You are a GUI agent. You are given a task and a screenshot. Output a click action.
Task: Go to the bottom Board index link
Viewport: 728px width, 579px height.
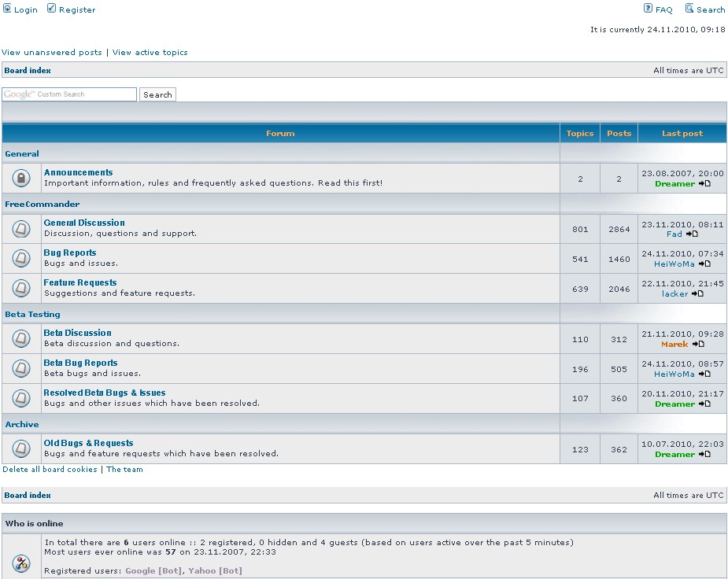(x=28, y=496)
